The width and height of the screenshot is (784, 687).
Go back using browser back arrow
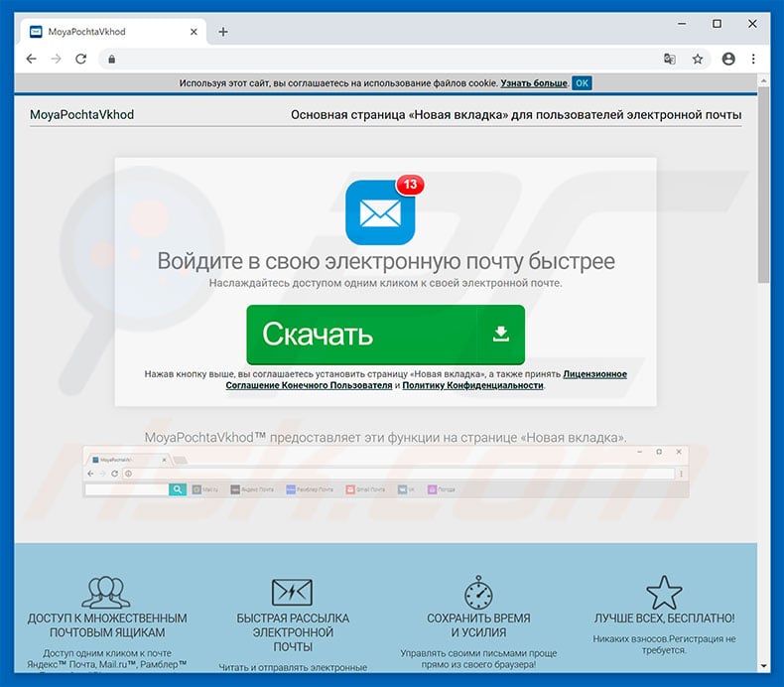click(x=32, y=59)
